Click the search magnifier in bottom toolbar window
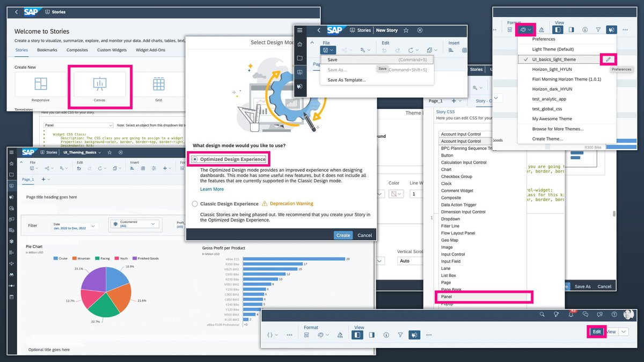 coord(543,314)
